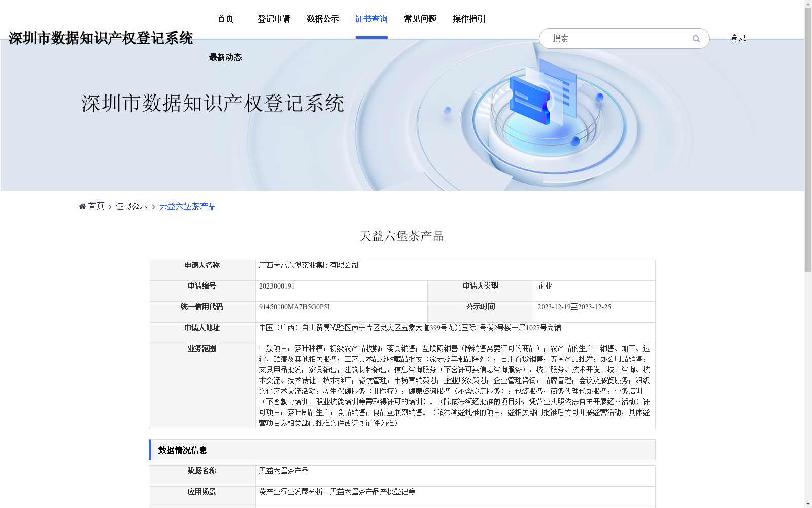The height and width of the screenshot is (508, 812).
Task: Click the application scenario text 茶产业行业发展分析
Action: click(291, 492)
